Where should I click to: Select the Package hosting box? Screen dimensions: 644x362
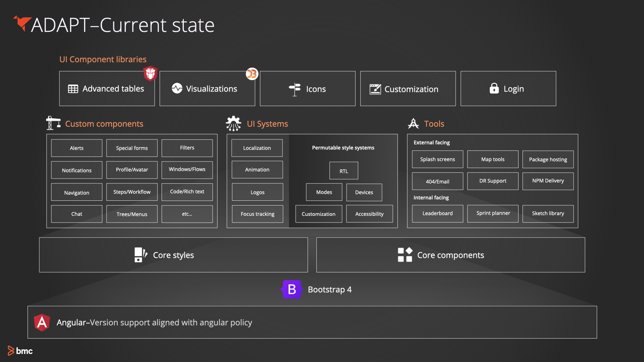pos(548,160)
